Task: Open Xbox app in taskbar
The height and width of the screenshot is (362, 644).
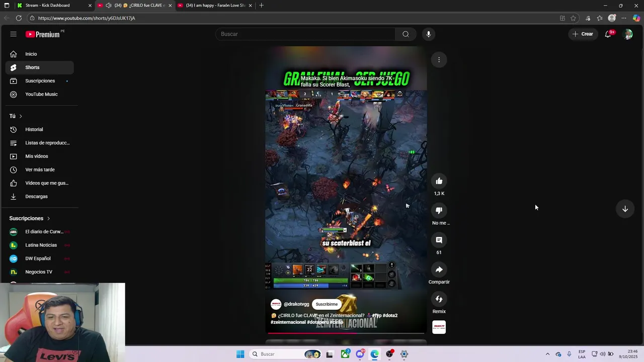Action: [x=345, y=354]
